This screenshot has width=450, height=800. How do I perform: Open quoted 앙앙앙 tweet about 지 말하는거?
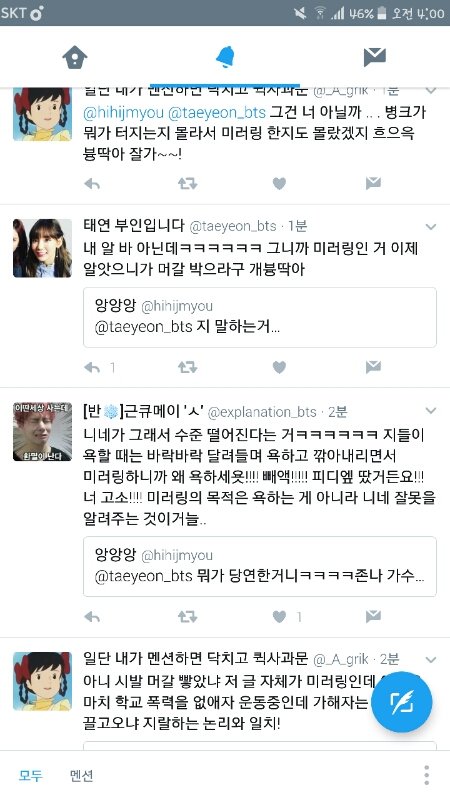click(260, 317)
